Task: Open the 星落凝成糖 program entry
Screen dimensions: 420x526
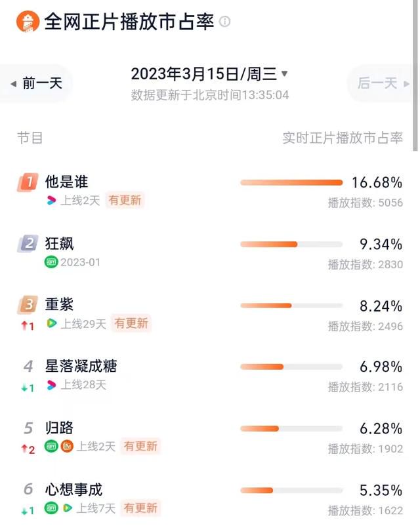Action: coord(81,366)
